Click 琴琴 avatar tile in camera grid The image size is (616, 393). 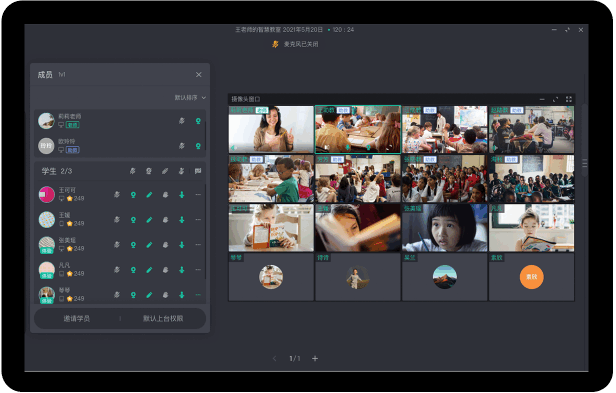tap(271, 277)
